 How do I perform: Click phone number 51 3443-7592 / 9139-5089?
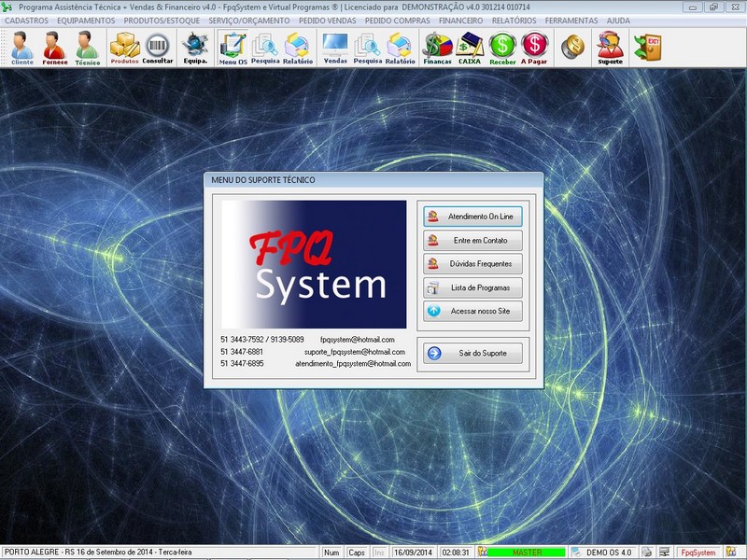[x=262, y=340]
